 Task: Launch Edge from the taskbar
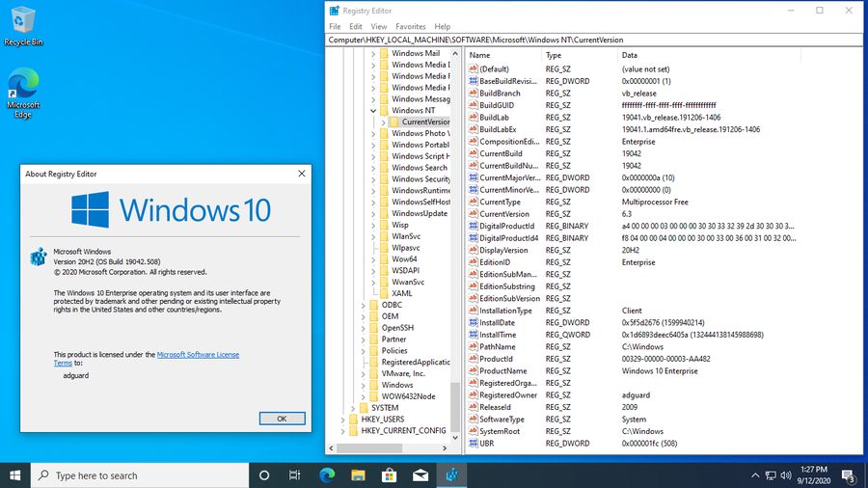coord(327,475)
